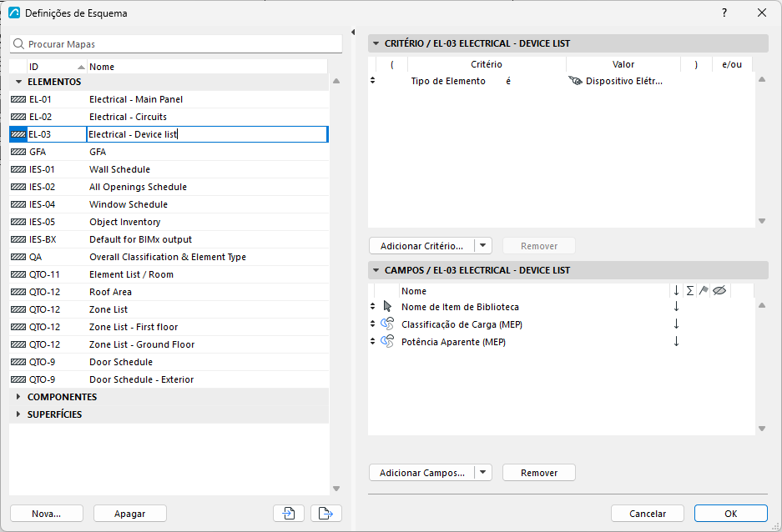This screenshot has height=532, width=782.
Task: Select the Wall Schedule scheme row
Action: (169, 169)
